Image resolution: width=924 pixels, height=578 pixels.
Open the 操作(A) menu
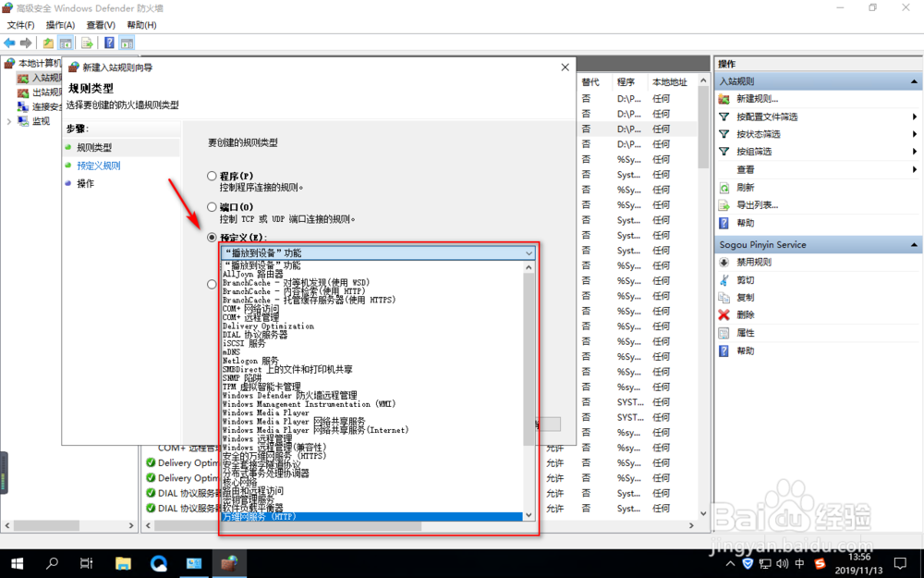coord(61,25)
